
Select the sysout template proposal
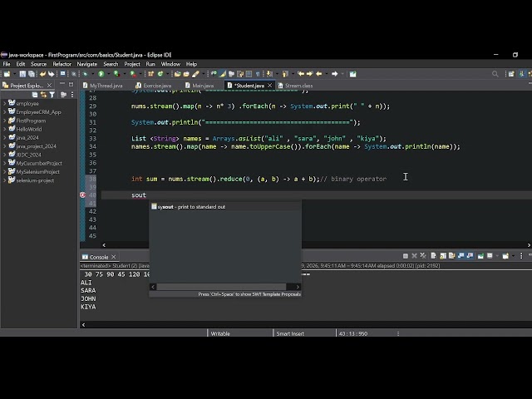click(x=225, y=207)
